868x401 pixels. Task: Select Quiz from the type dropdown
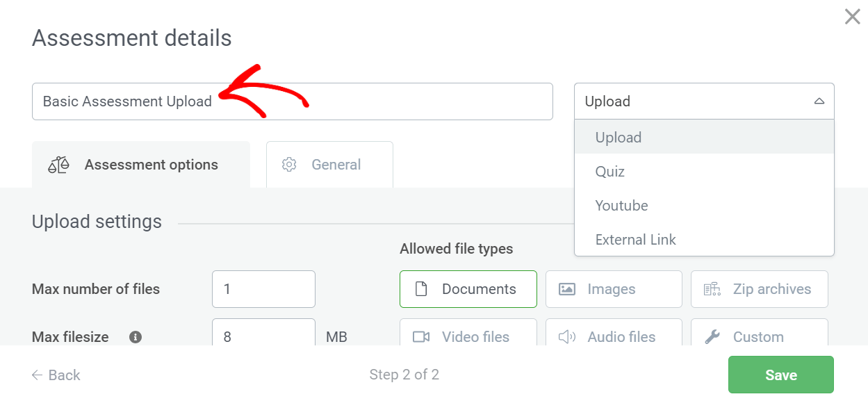pos(610,172)
